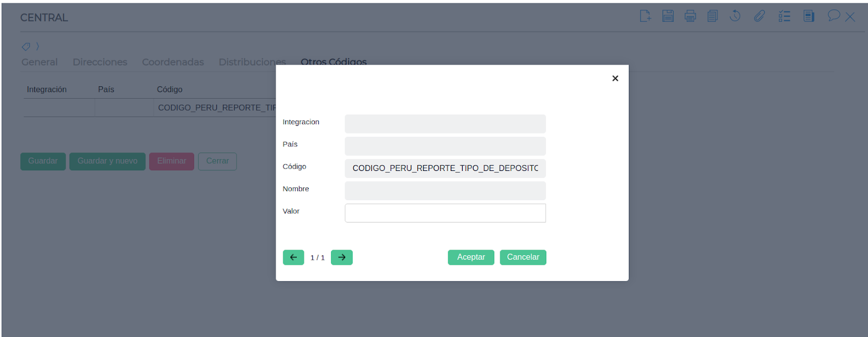Viewport: 868px width, 337px height.
Task: Go to previous record with left arrow
Action: click(293, 257)
